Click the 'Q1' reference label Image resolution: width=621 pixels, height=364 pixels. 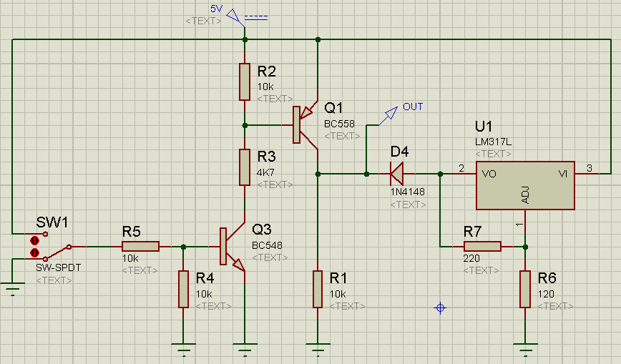(333, 108)
